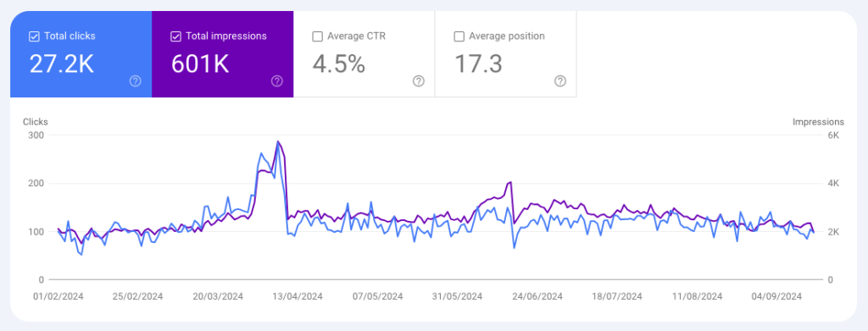Viewport: 868px width, 331px height.
Task: Open help icon on Average position card
Action: coord(560,81)
